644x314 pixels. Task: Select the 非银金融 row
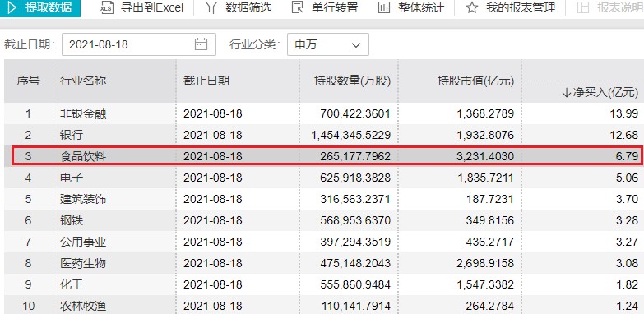(323, 113)
